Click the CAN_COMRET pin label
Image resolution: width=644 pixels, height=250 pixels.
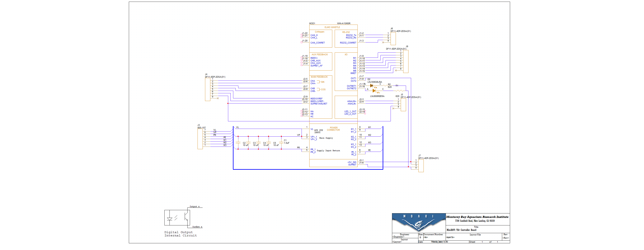tap(317, 43)
